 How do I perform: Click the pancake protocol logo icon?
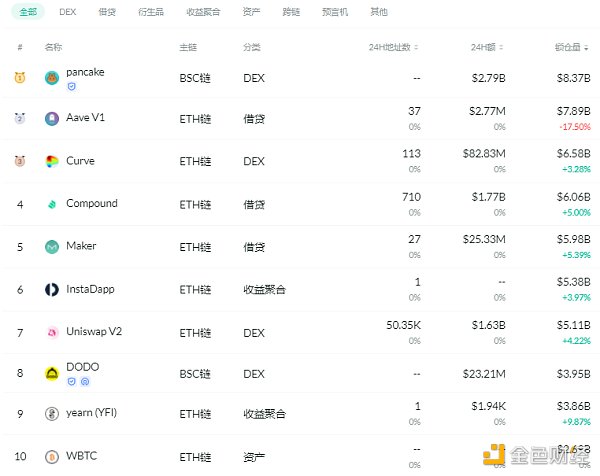(x=52, y=77)
